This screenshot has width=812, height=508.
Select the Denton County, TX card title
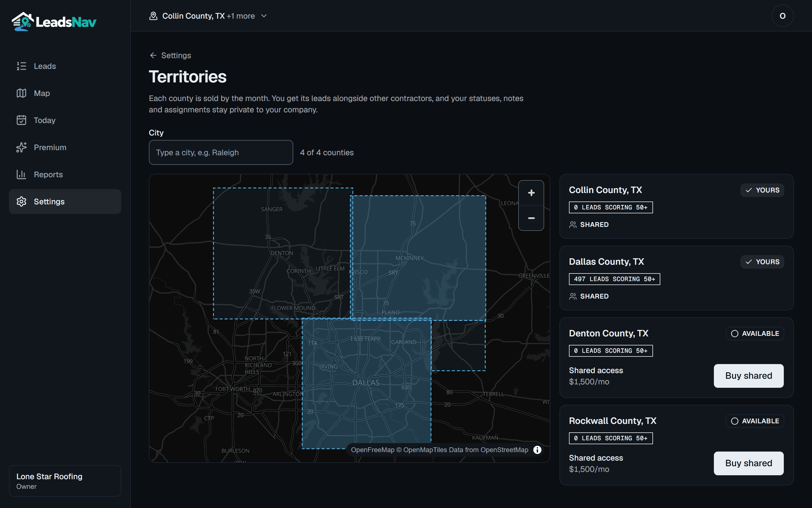(609, 333)
